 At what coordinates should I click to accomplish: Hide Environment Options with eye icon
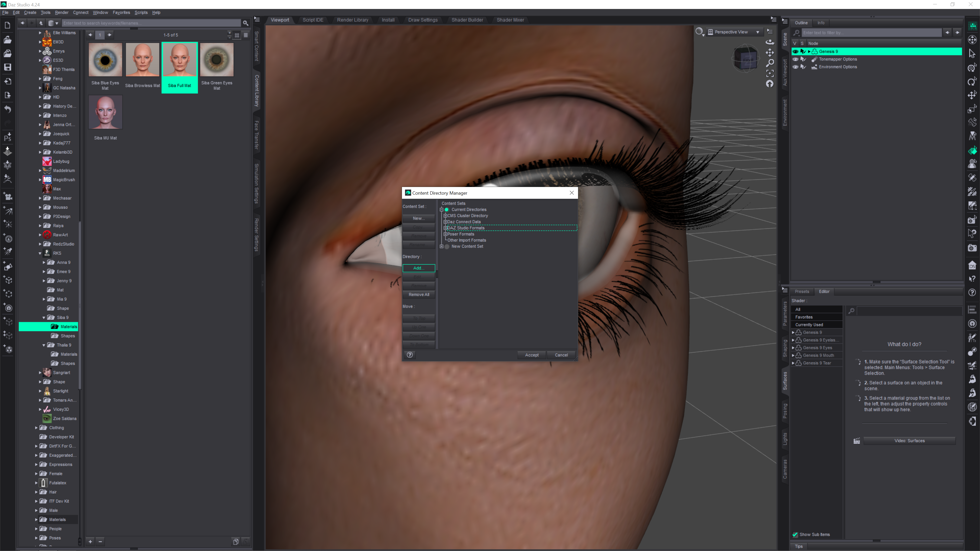tap(795, 67)
